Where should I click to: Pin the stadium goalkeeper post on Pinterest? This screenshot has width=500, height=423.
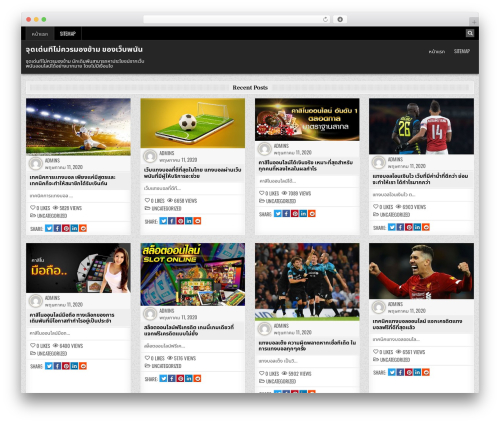(x=66, y=228)
